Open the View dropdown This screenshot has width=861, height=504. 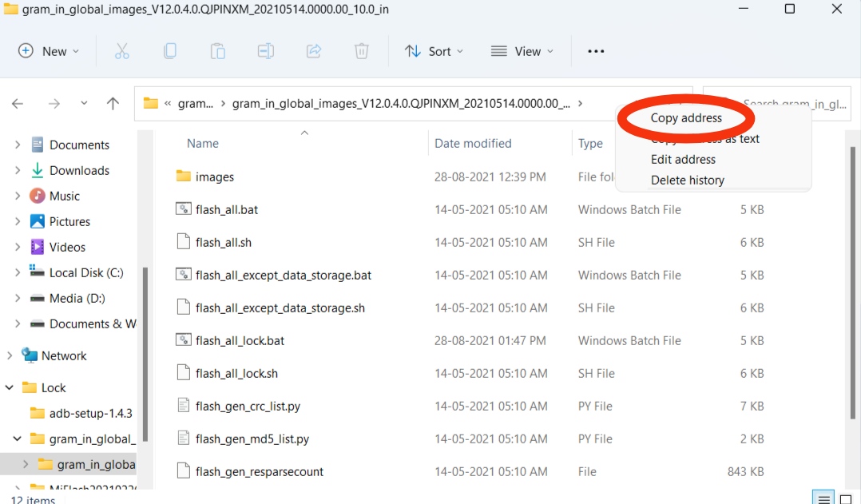[x=523, y=50]
